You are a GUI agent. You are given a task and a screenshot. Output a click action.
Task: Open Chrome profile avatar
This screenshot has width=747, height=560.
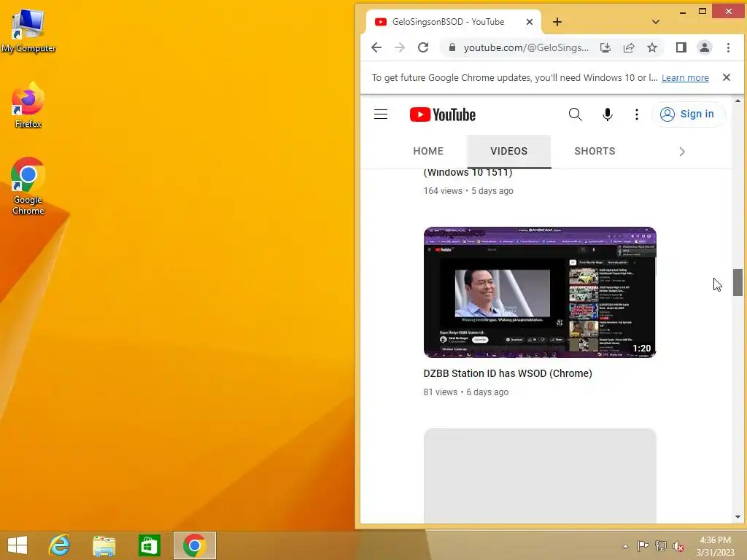click(705, 47)
